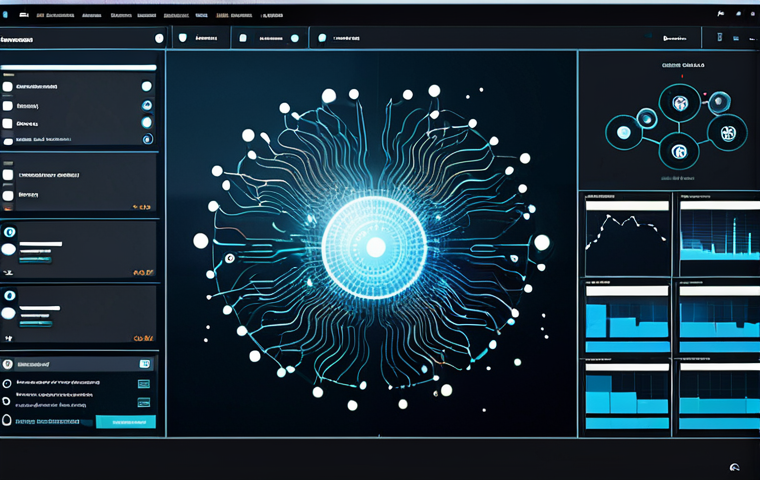Open the small dropdown beside the first radio option
The width and height of the screenshot is (760, 480).
click(144, 383)
